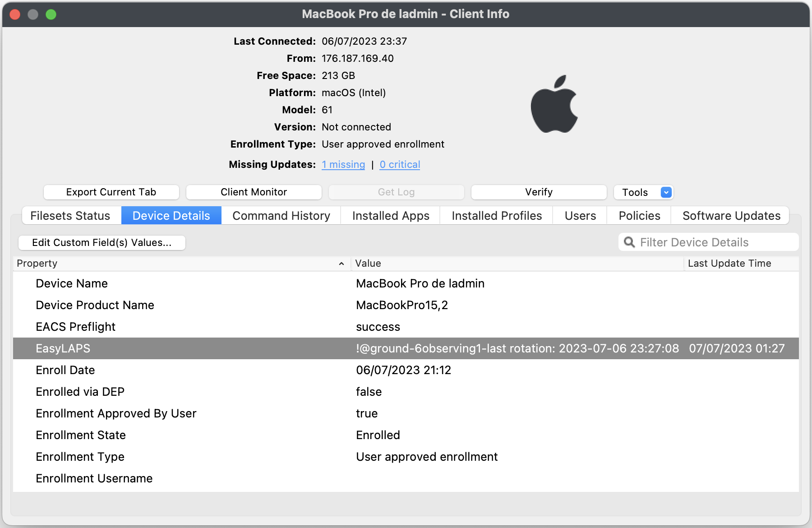Click the EasyLAPS last rotation value

517,348
